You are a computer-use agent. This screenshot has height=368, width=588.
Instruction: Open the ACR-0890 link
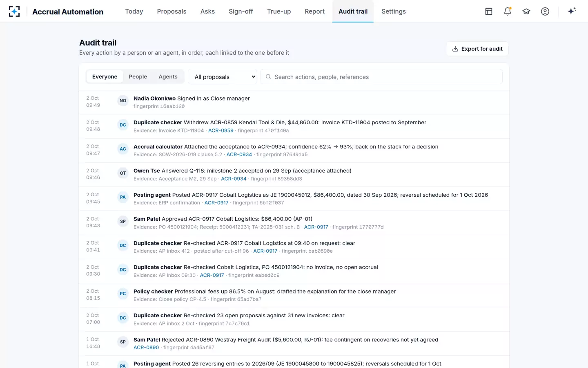click(x=146, y=348)
